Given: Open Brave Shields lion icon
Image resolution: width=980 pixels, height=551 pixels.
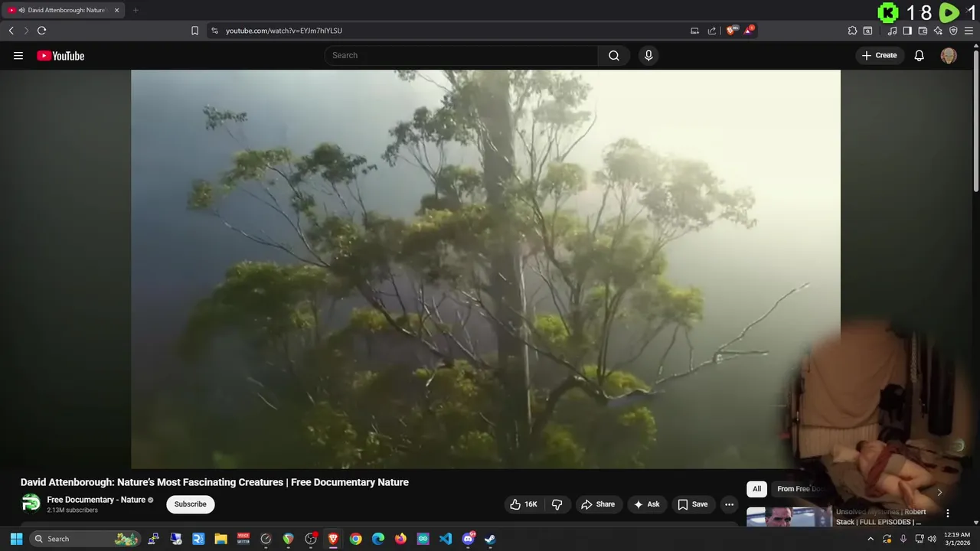Looking at the screenshot, I should pos(731,31).
